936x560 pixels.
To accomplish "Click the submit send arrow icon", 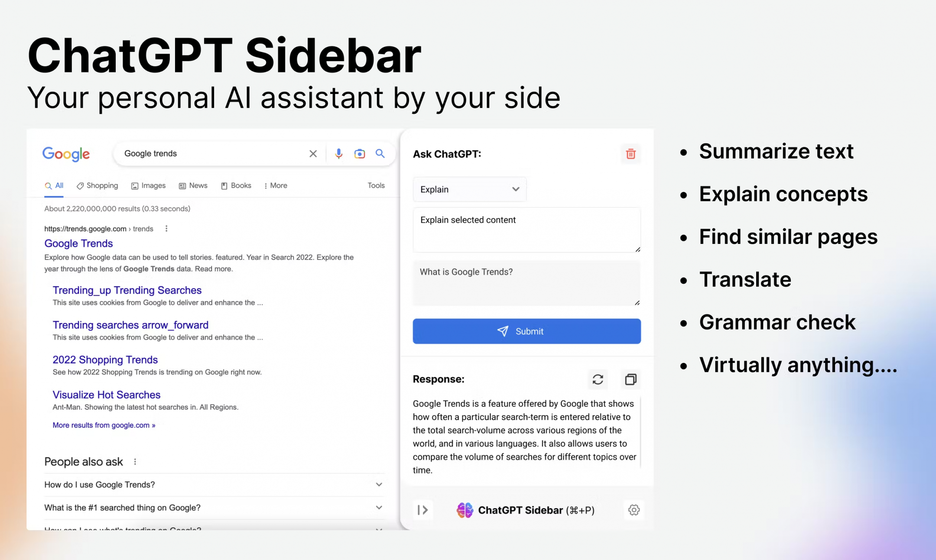I will [504, 331].
